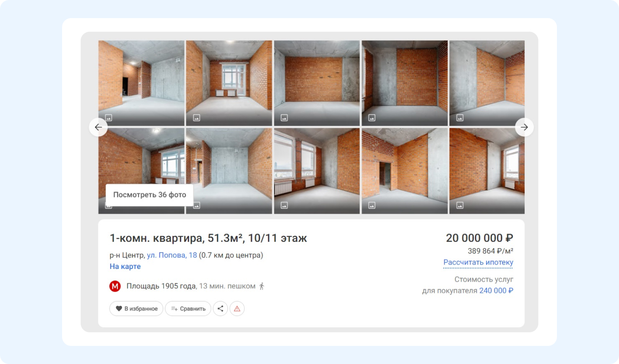Viewport: 619px width, 364px height.
Task: Click the 389 864 ₽/м² price per meter
Action: coord(490,251)
